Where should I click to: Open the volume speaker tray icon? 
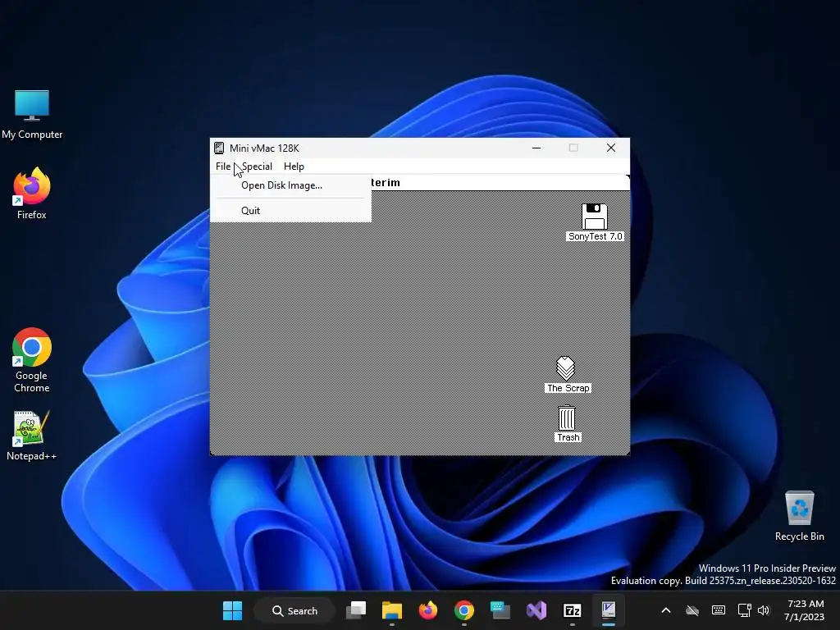(764, 610)
